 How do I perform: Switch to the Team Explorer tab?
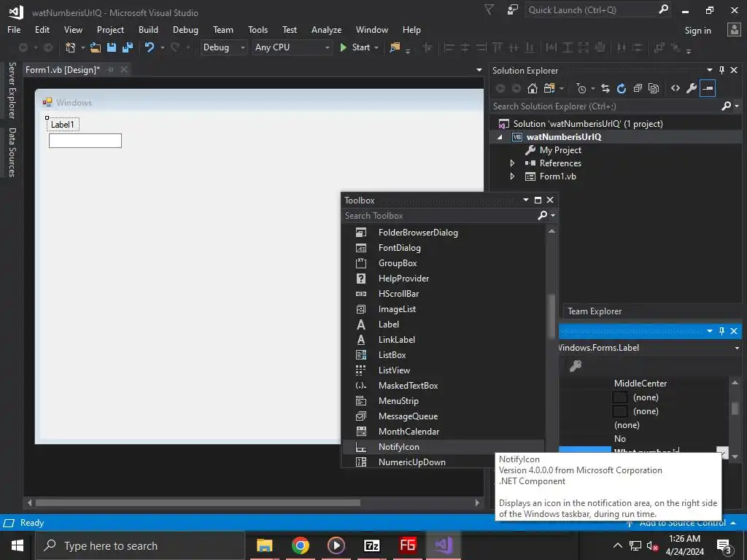(594, 311)
